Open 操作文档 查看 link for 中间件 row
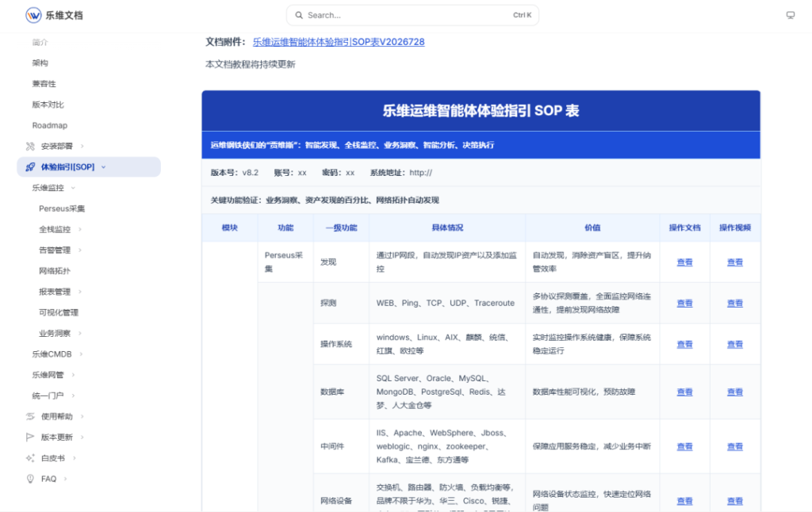This screenshot has width=812, height=512. 684,446
